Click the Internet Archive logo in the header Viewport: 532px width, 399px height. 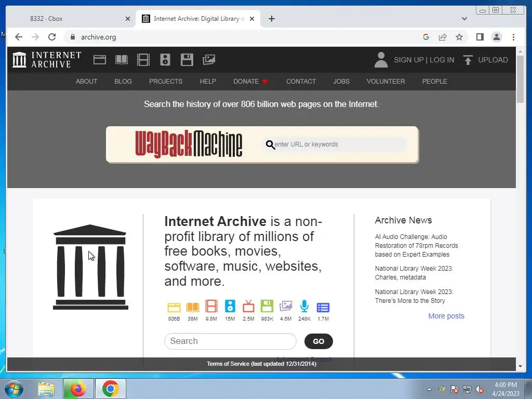(x=47, y=60)
